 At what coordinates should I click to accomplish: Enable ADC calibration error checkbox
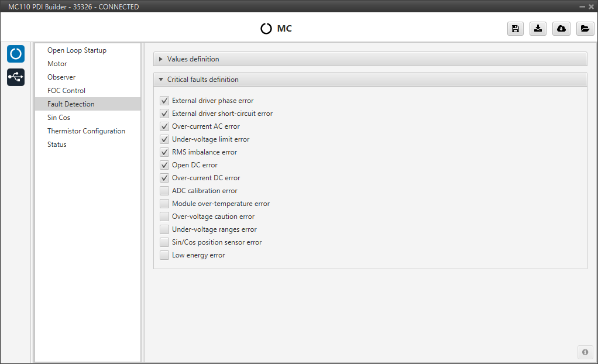pos(164,191)
